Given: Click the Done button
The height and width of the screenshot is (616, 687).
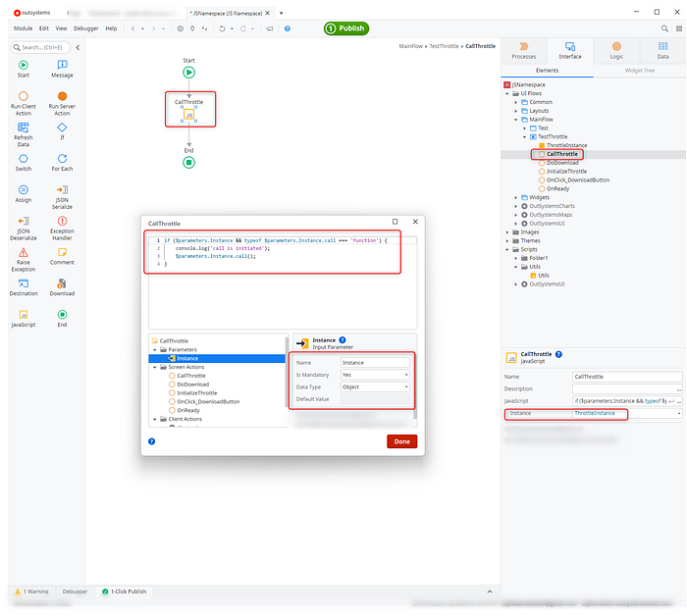Looking at the screenshot, I should click(401, 441).
